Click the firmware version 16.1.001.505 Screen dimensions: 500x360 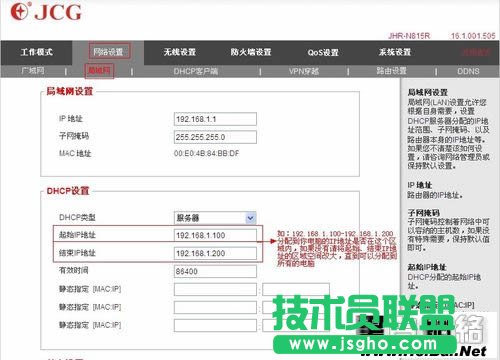[x=473, y=36]
